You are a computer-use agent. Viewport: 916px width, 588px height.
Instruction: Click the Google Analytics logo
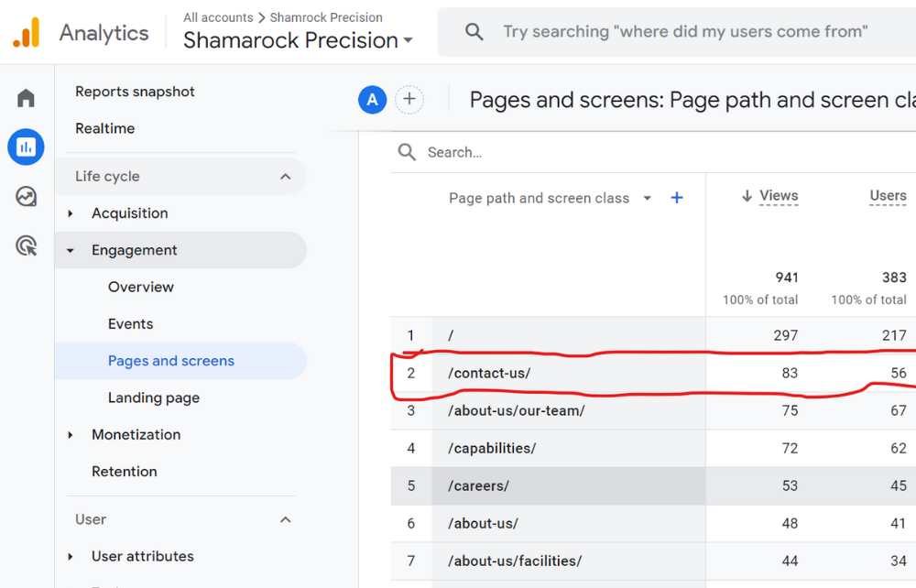[26, 33]
